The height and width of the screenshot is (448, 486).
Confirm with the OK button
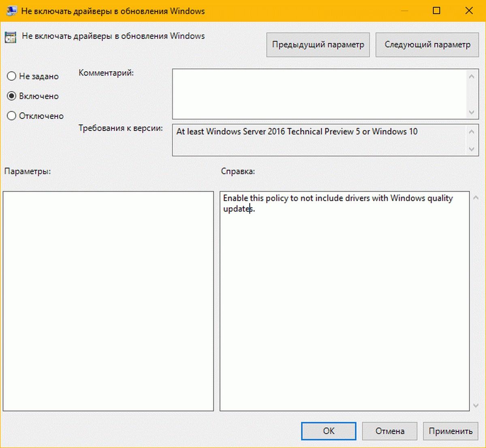pos(328,431)
